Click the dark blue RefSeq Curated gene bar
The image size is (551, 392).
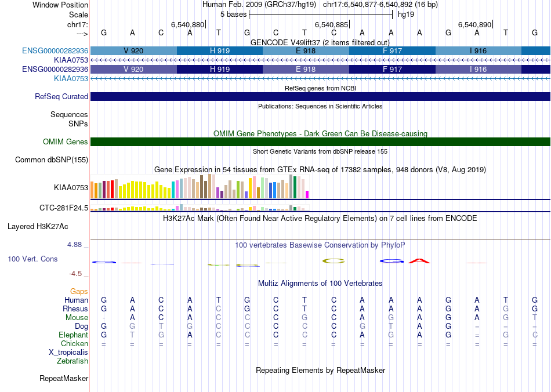[320, 97]
